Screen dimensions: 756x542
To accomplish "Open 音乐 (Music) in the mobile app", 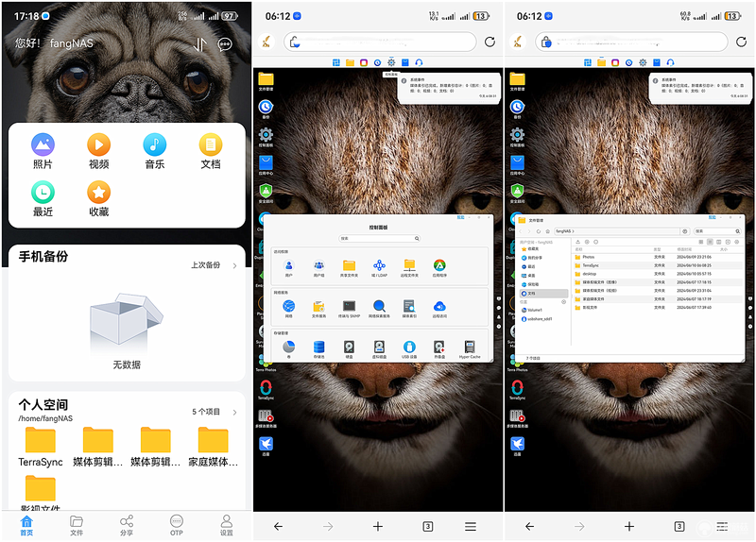I will coord(154,151).
